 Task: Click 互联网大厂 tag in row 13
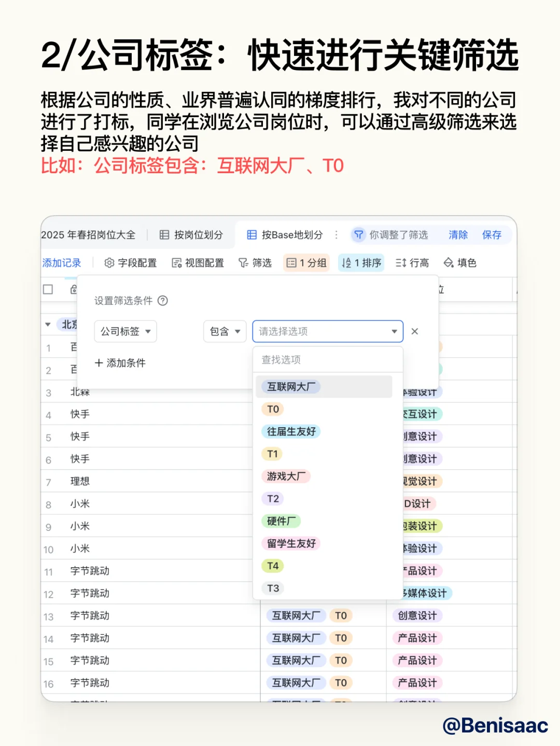click(x=296, y=615)
